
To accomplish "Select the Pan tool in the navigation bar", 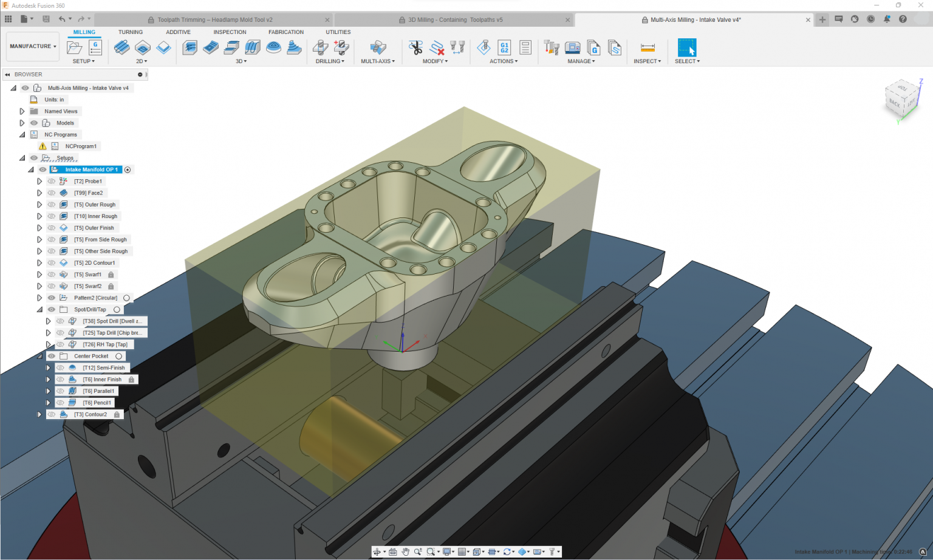I will pyautogui.click(x=406, y=551).
